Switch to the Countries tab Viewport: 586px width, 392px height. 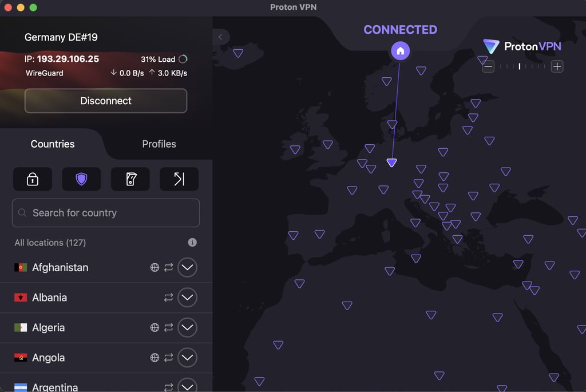click(53, 144)
